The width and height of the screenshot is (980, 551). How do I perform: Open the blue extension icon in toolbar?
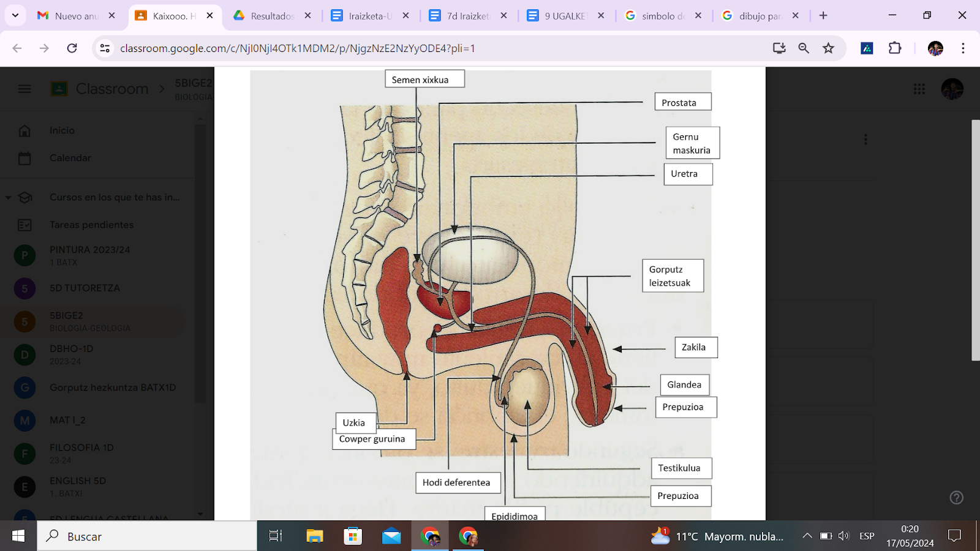pos(867,48)
